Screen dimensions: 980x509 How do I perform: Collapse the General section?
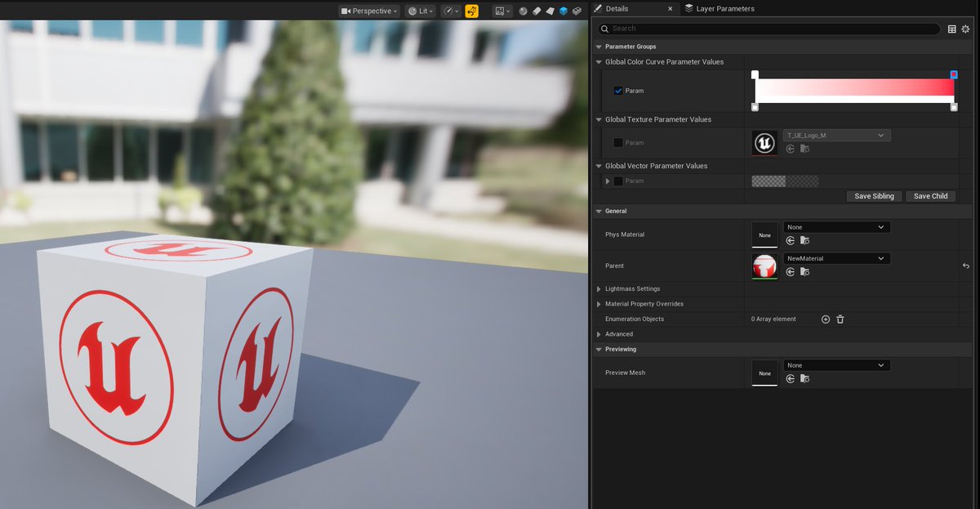[599, 212]
